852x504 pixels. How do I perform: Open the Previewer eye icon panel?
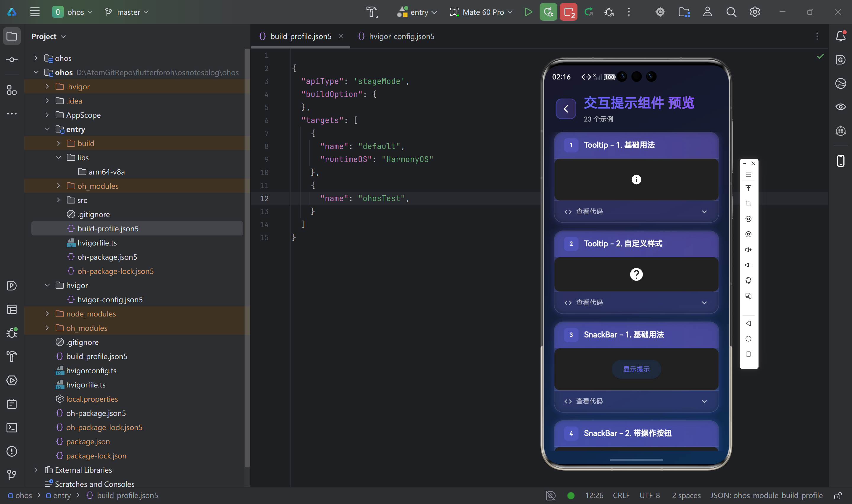tap(840, 107)
